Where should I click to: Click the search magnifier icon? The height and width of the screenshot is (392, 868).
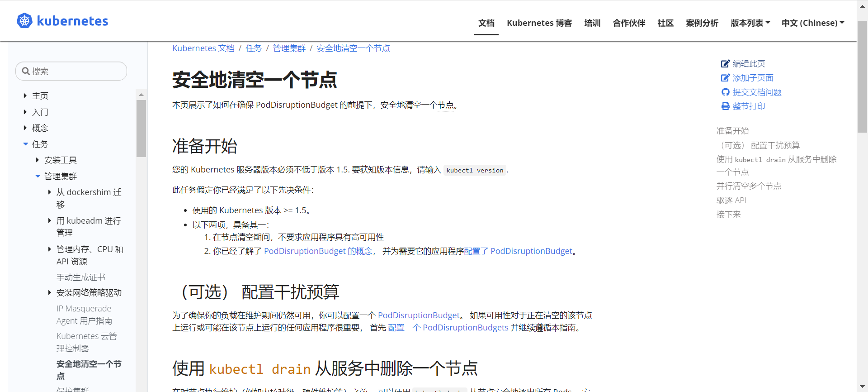pyautogui.click(x=26, y=71)
